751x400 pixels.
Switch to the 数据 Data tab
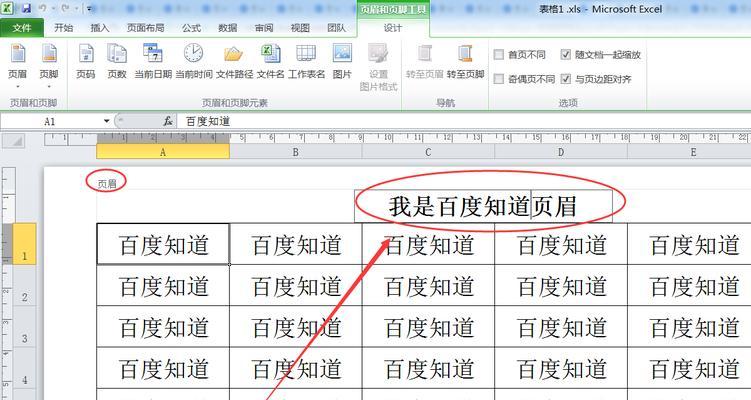tap(228, 28)
